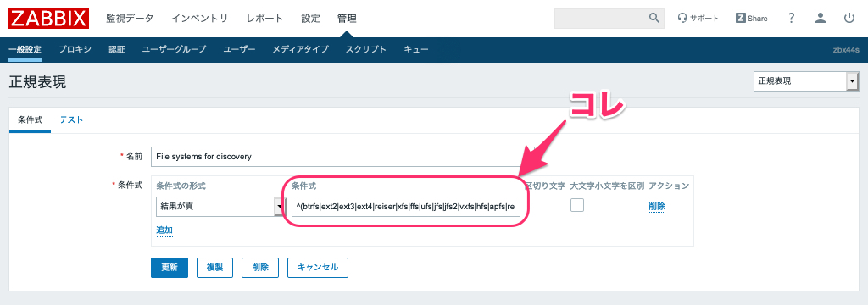This screenshot has width=868, height=305.
Task: Go to the 認証 submenu
Action: [117, 49]
